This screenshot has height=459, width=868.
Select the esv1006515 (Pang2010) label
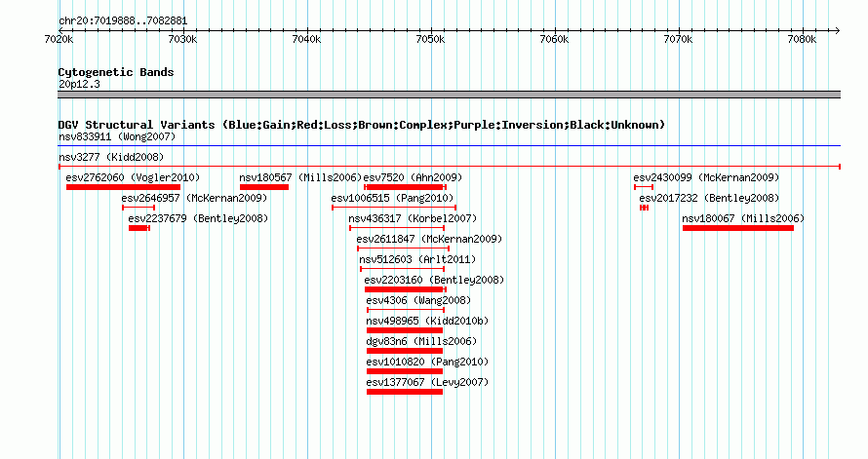(x=392, y=198)
